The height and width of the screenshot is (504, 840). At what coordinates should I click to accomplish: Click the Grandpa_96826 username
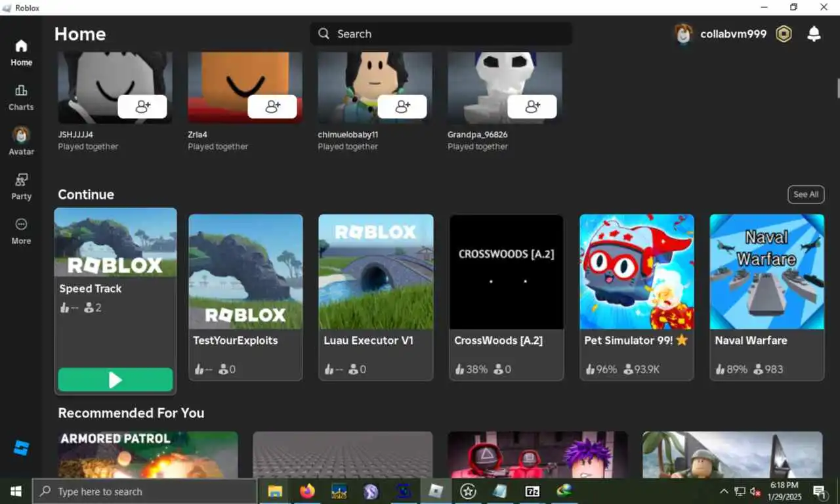pyautogui.click(x=478, y=135)
